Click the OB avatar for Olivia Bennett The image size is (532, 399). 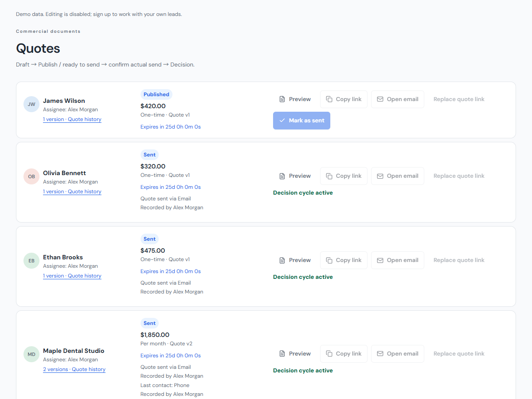[31, 176]
